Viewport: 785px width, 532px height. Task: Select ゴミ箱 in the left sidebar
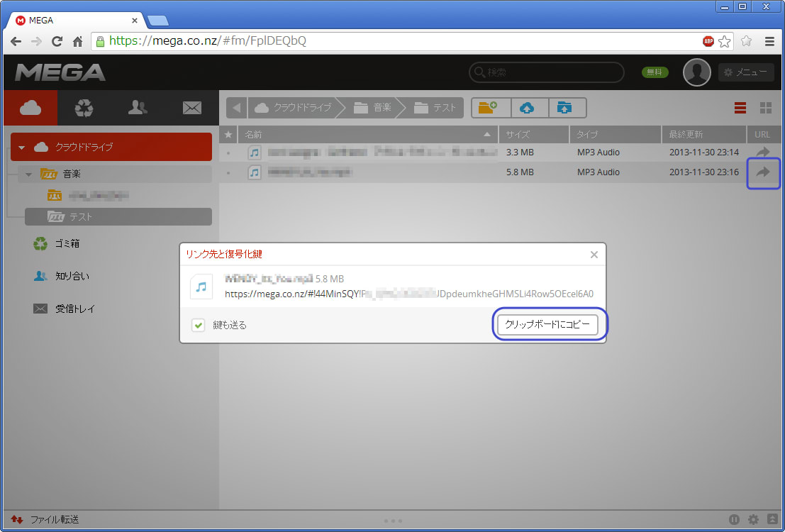pyautogui.click(x=67, y=243)
